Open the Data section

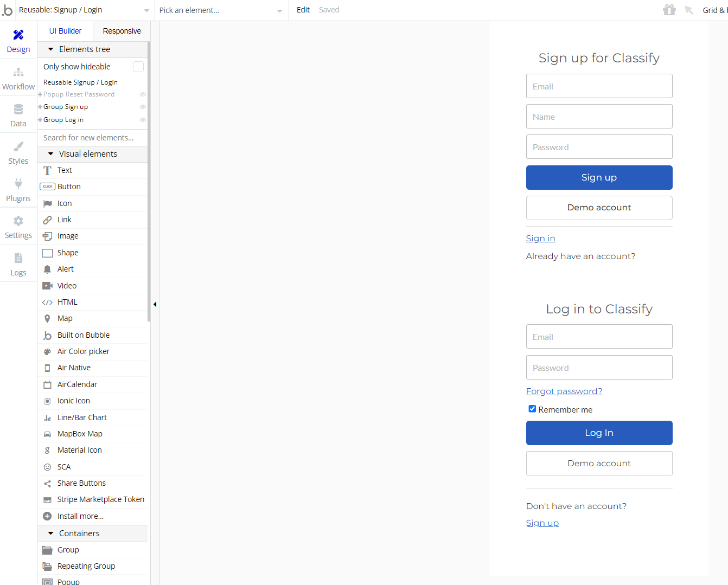18,115
